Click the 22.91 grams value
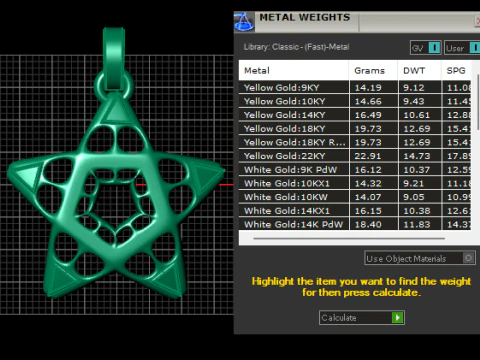Image resolution: width=480 pixels, height=360 pixels. [x=368, y=156]
